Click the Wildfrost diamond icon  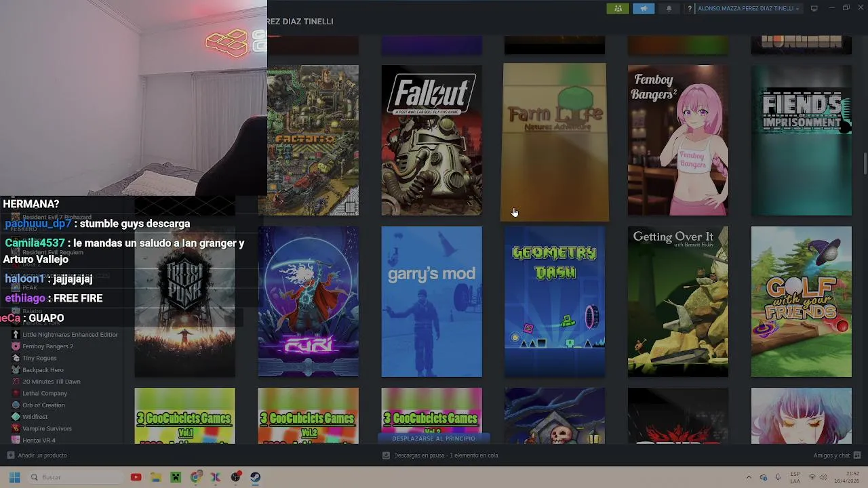click(x=16, y=417)
